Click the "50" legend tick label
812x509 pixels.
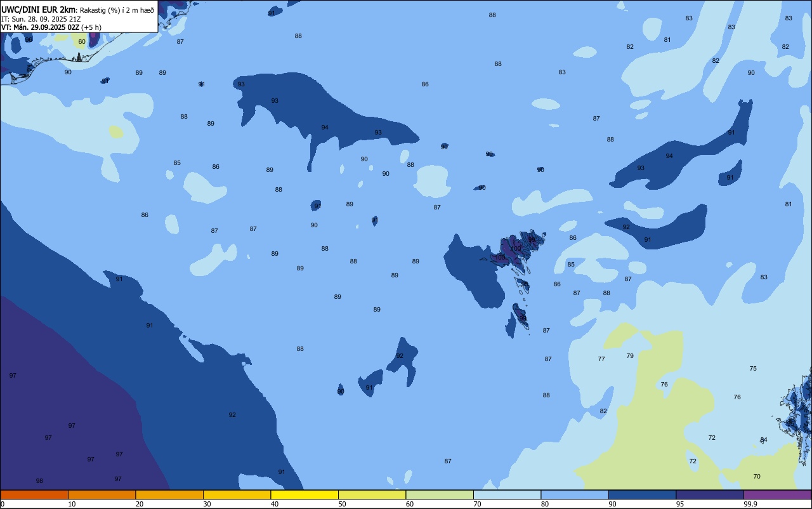coord(343,504)
